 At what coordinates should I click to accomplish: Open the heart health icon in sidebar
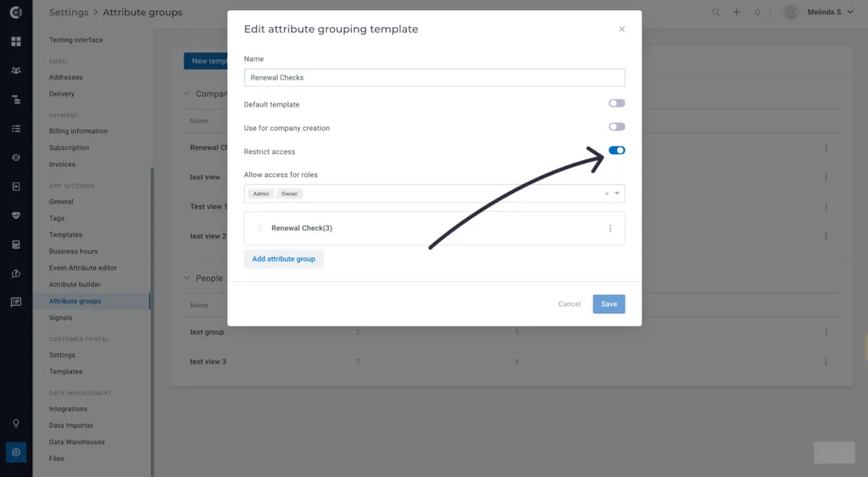click(16, 215)
